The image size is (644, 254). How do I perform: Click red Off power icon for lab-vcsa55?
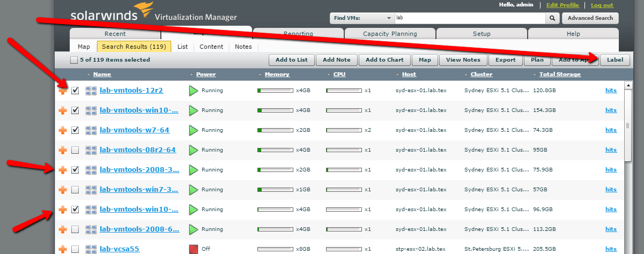point(194,249)
